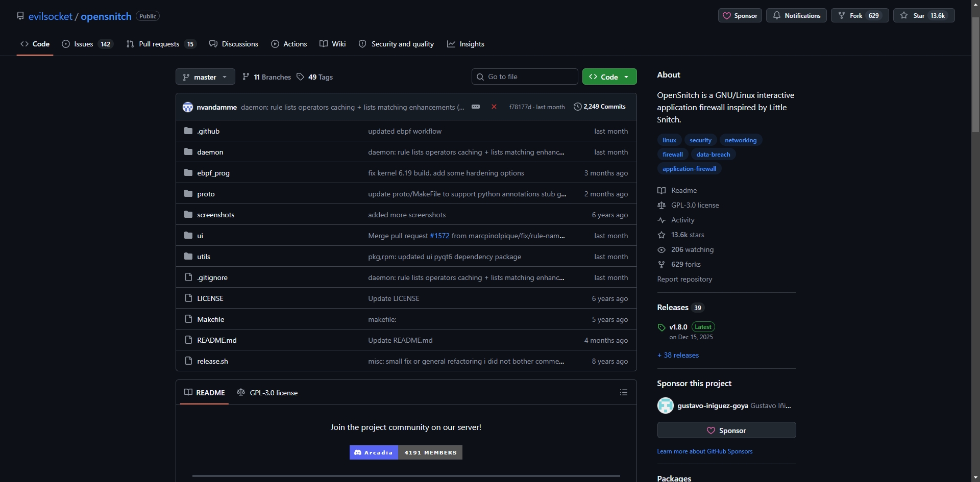Click the networking topic tag

tap(741, 140)
